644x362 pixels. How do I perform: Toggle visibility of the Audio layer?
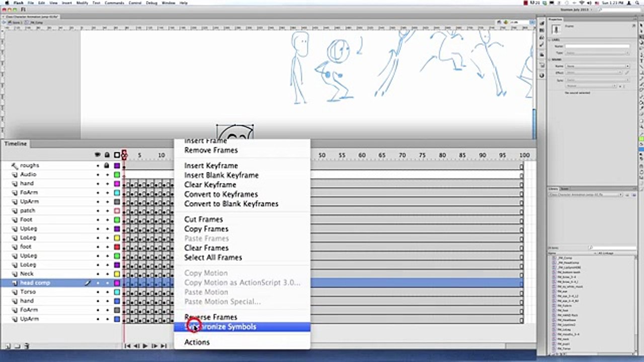point(98,174)
